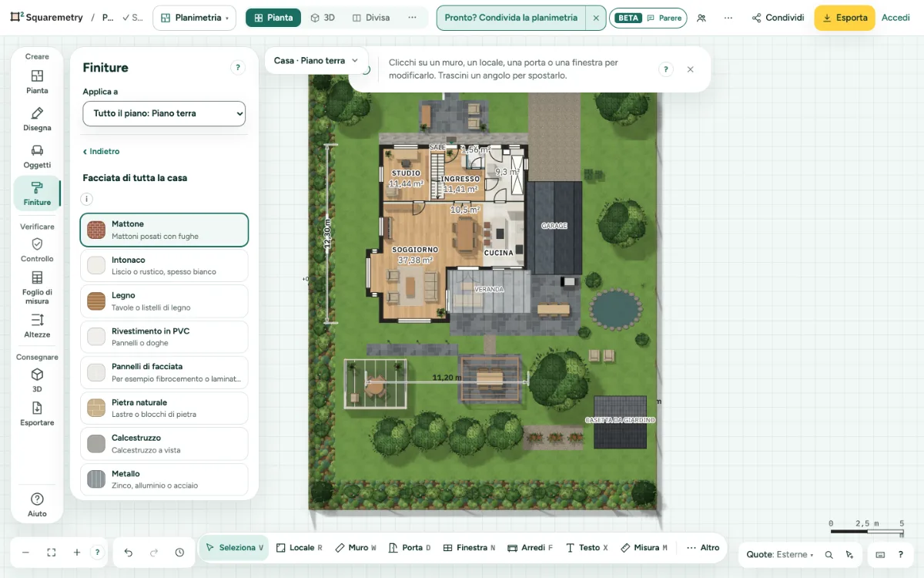Open the Quote: Esterne dropdown
Screen dimensions: 924x578
point(779,555)
